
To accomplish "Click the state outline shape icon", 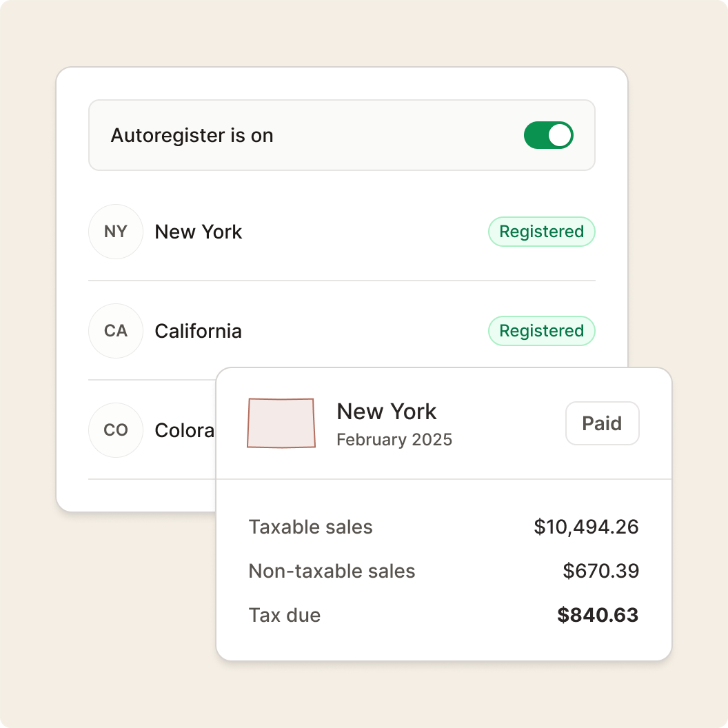I will 281,423.
